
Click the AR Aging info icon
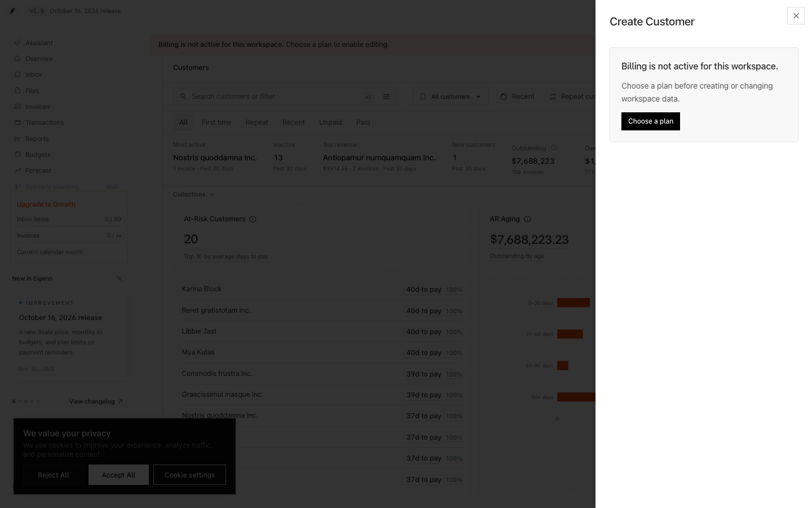pos(527,219)
